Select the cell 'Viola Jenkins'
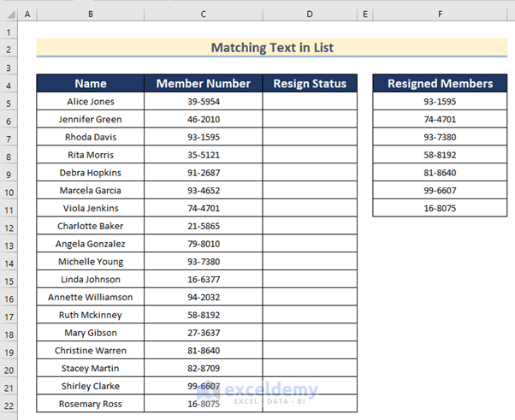The height and width of the screenshot is (420, 515). pos(91,208)
